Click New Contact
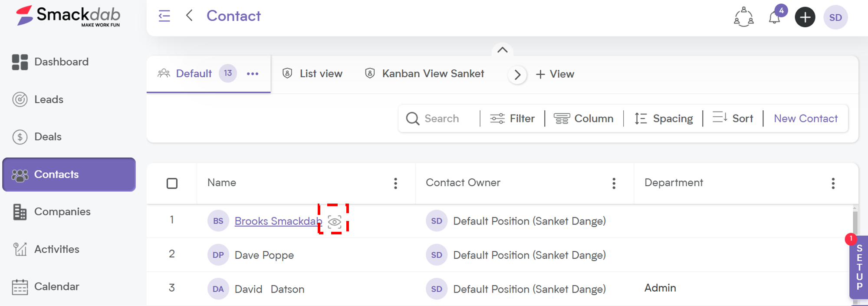Viewport: 868px width, 306px height. (x=806, y=118)
